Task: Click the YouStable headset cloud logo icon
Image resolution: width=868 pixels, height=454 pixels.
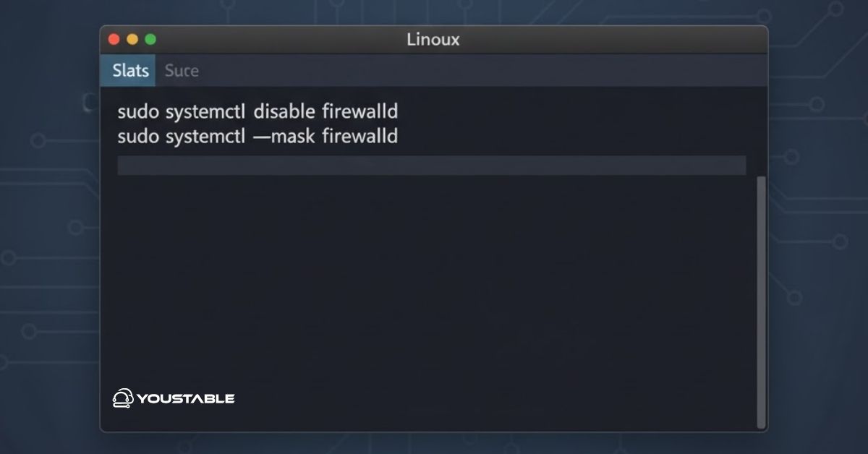Action: pos(122,398)
